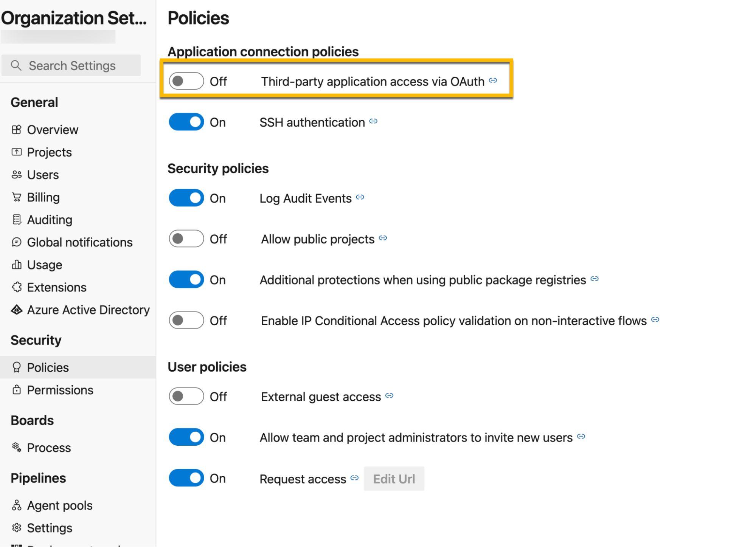Viewport: 756px width, 547px height.
Task: Open Extensions via the puzzle icon
Action: pos(17,287)
